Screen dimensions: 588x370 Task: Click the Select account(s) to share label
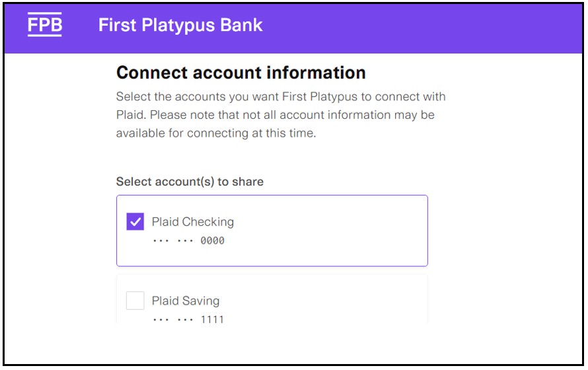(190, 182)
